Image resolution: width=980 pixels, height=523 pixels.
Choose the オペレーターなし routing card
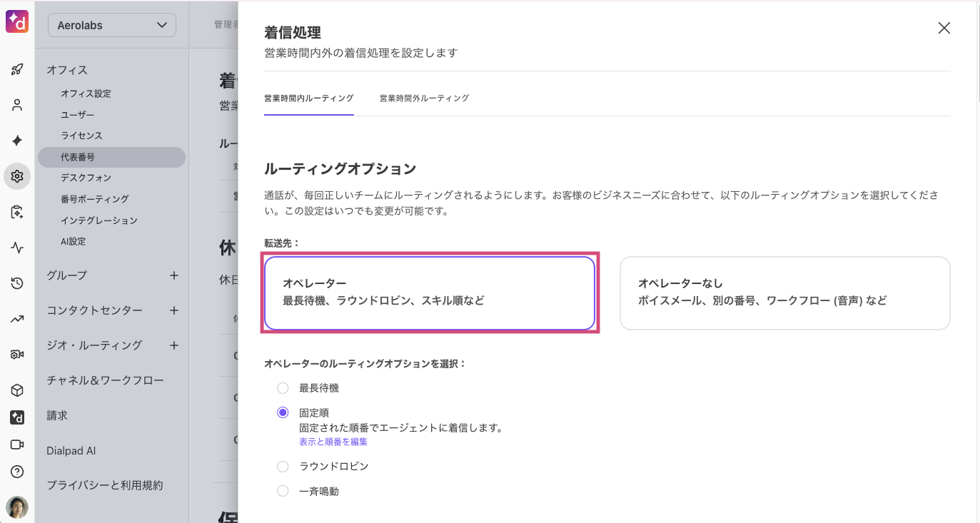click(784, 293)
